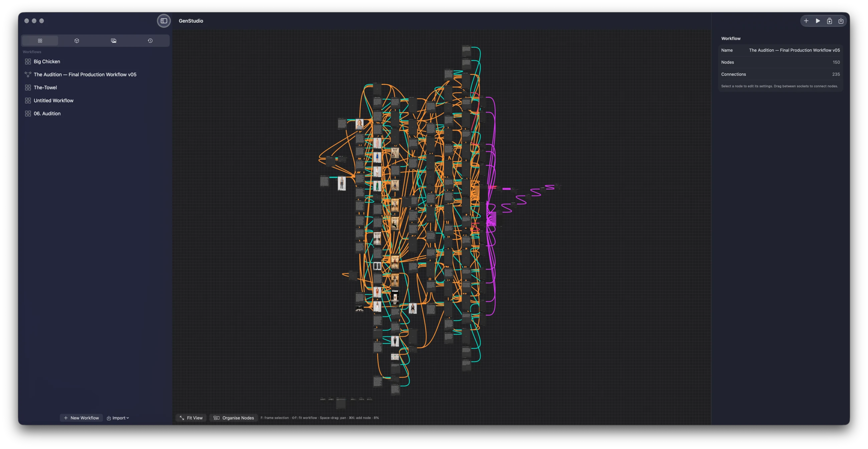Click the export download icon in the top toolbar

[x=841, y=21]
